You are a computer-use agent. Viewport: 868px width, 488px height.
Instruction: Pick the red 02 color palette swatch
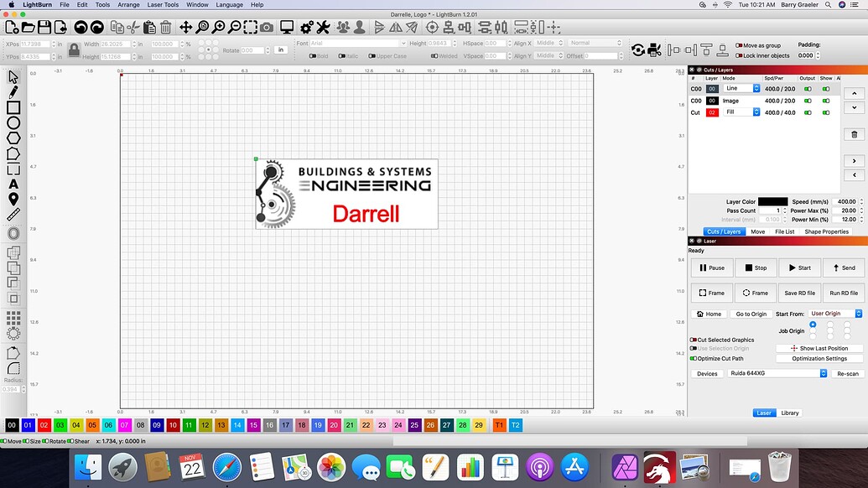pos(44,425)
